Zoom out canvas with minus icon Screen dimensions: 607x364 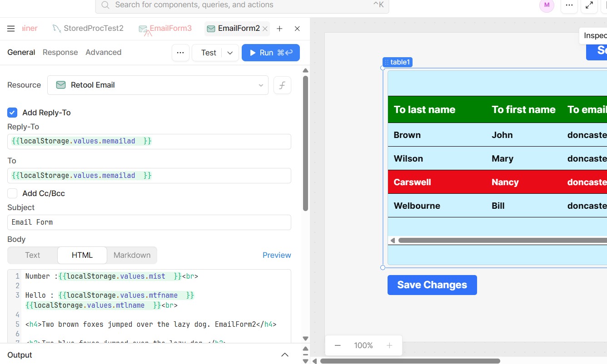pyautogui.click(x=338, y=345)
